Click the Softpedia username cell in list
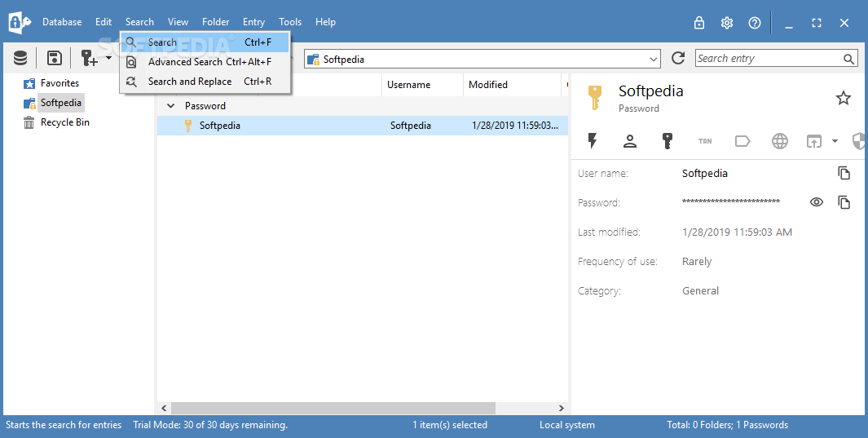The image size is (868, 438). (410, 126)
